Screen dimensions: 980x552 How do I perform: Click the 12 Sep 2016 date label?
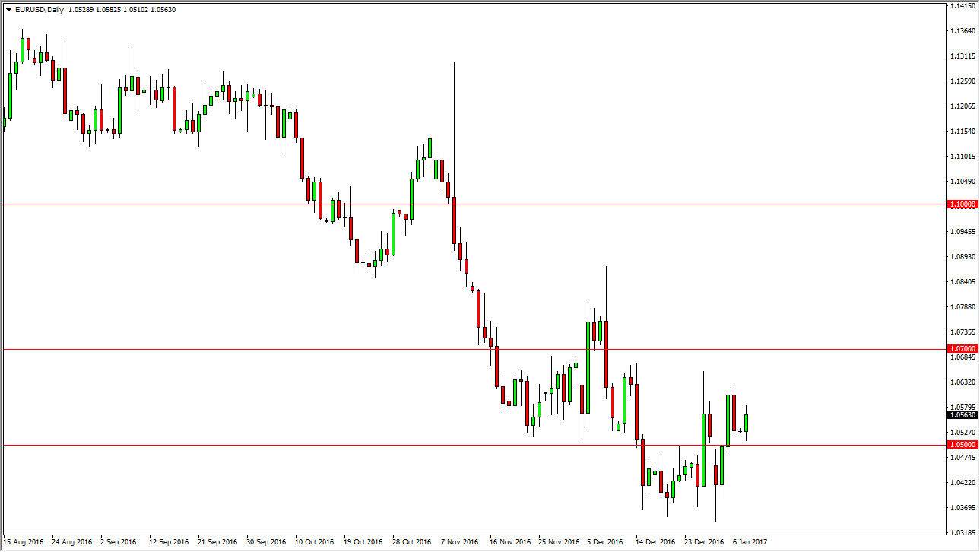click(169, 543)
